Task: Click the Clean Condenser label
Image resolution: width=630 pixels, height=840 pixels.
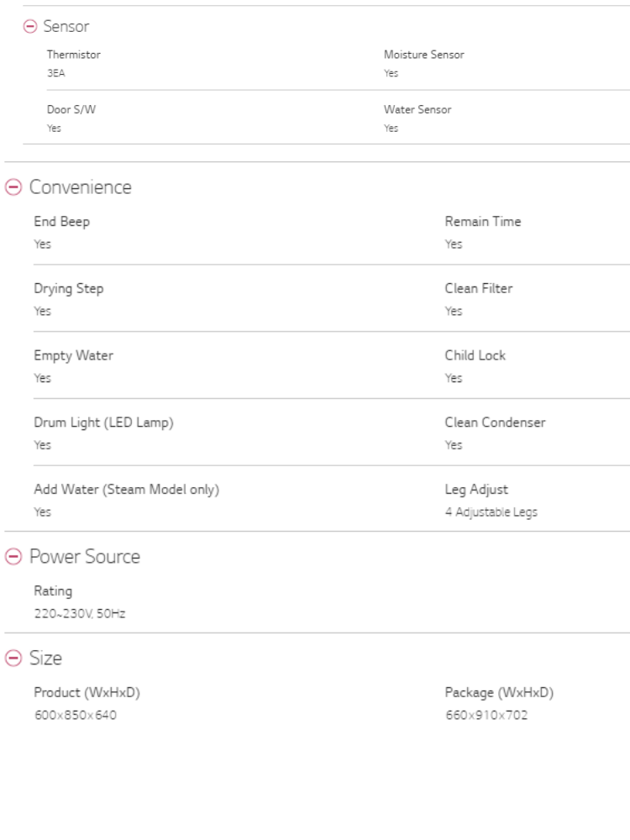Action: 495,423
